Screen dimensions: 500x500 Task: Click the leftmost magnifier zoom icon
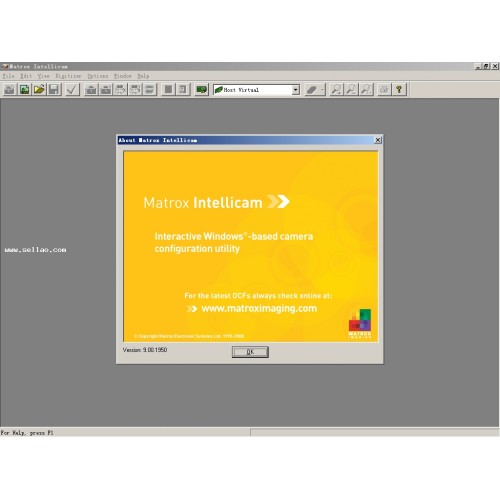coord(336,89)
